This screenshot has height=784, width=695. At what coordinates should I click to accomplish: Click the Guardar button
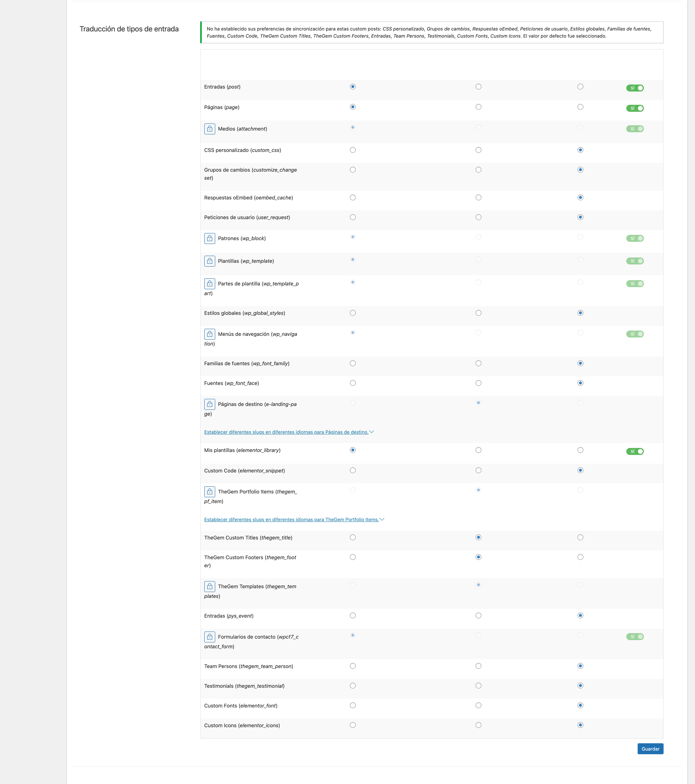650,749
